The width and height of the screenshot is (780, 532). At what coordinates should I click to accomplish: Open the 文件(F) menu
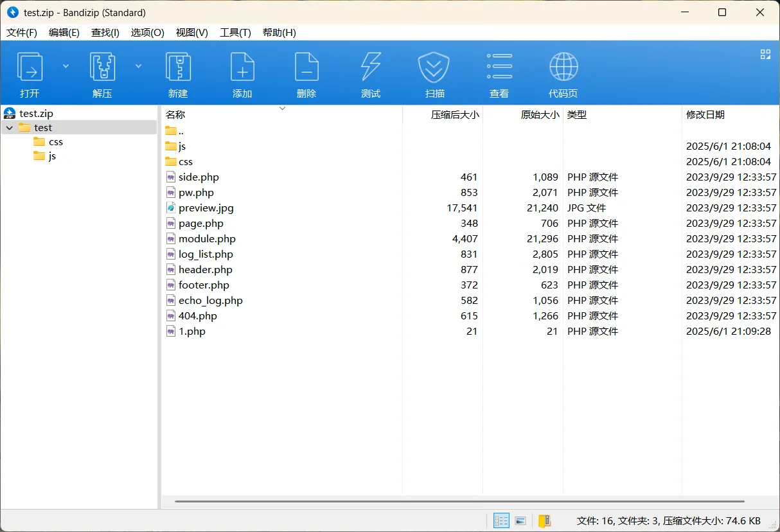(x=22, y=33)
